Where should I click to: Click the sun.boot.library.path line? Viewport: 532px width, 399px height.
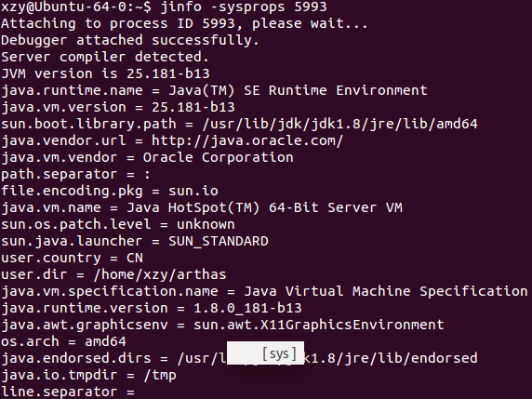(239, 125)
